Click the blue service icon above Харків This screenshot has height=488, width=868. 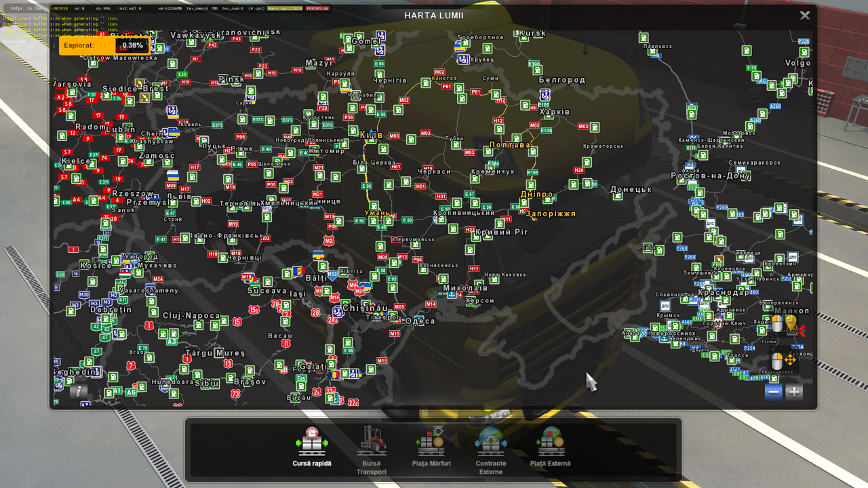[545, 95]
